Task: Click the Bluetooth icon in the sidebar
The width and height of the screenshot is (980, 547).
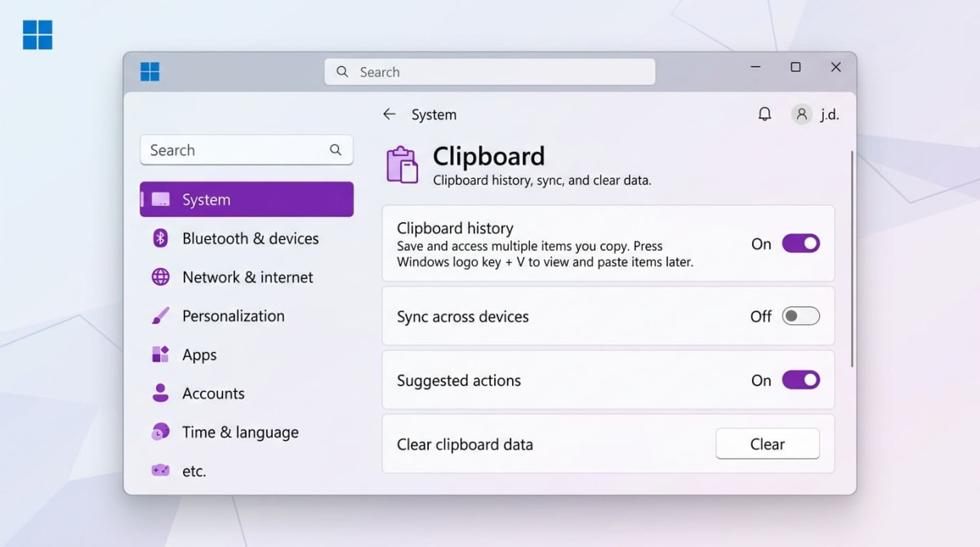Action: pyautogui.click(x=161, y=238)
